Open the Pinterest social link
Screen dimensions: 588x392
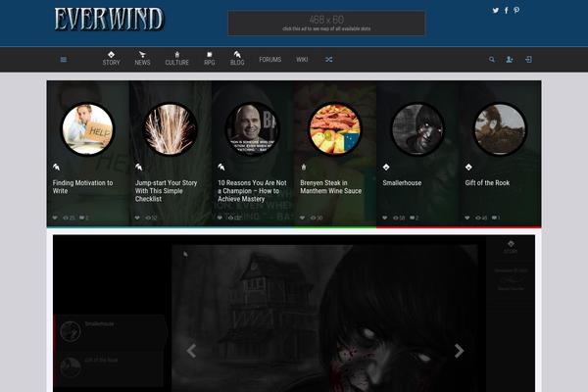tap(516, 11)
